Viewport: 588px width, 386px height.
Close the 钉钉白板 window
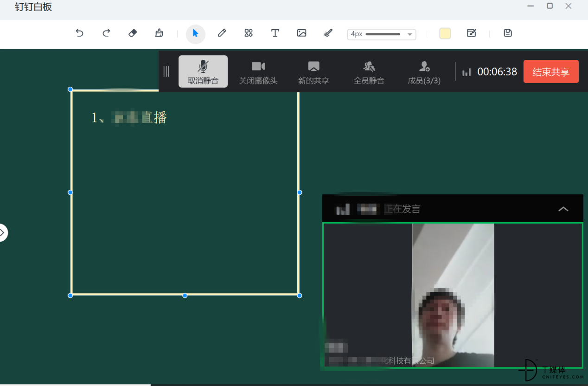569,6
